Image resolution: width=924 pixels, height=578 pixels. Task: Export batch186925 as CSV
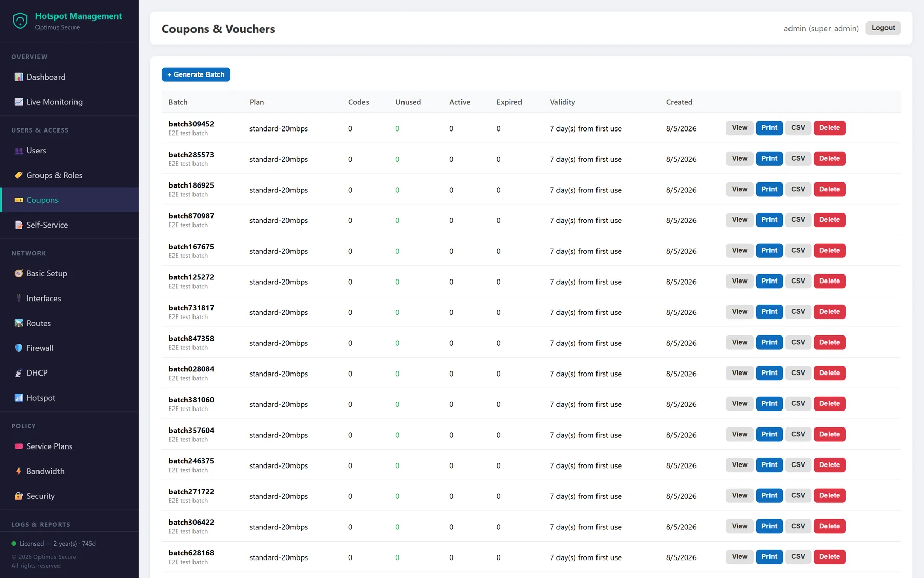click(x=798, y=189)
